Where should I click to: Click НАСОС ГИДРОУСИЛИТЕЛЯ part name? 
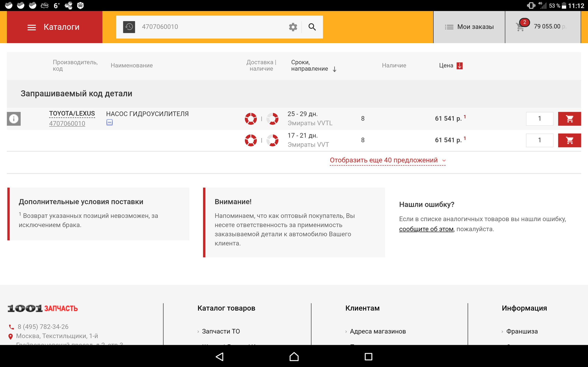(147, 114)
